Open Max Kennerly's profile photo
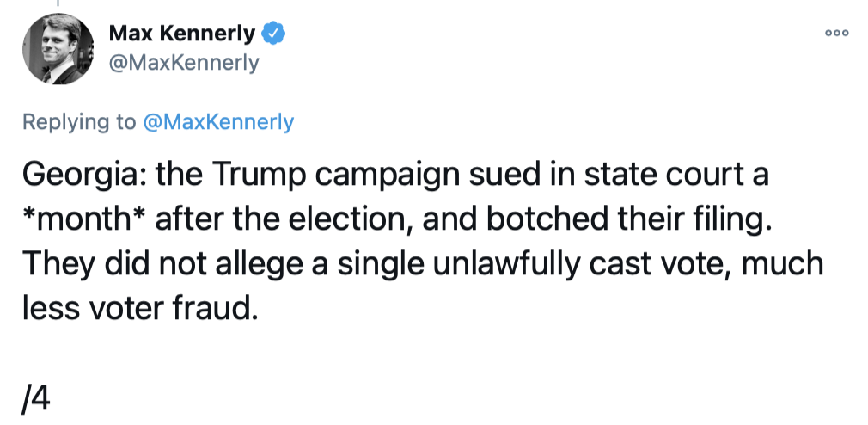This screenshot has height=425, width=868. coord(58,52)
